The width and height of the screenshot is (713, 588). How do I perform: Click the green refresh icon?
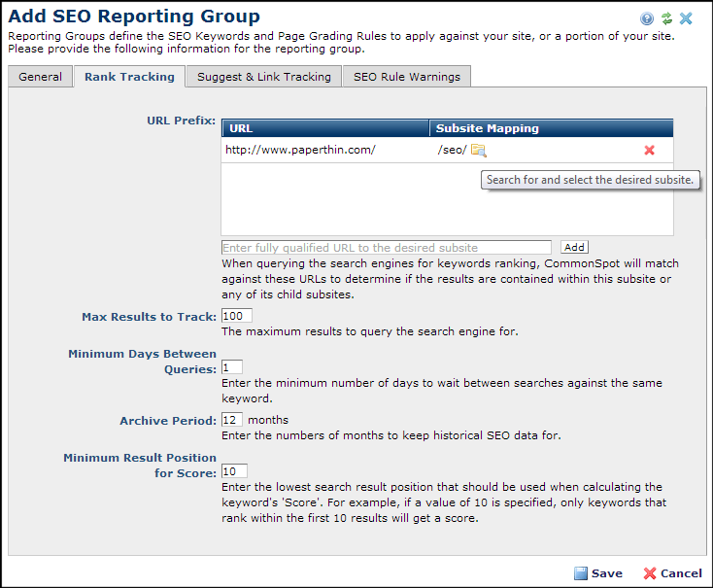666,18
